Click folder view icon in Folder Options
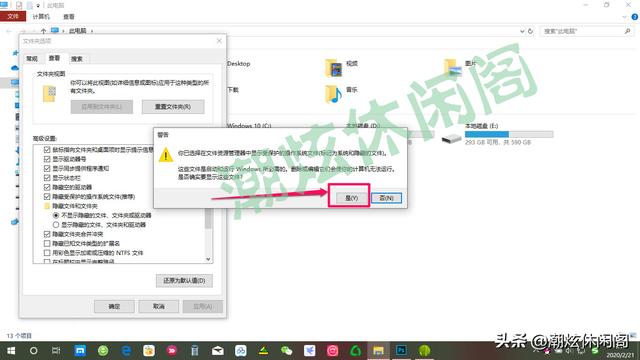The height and width of the screenshot is (360, 640). (x=49, y=93)
